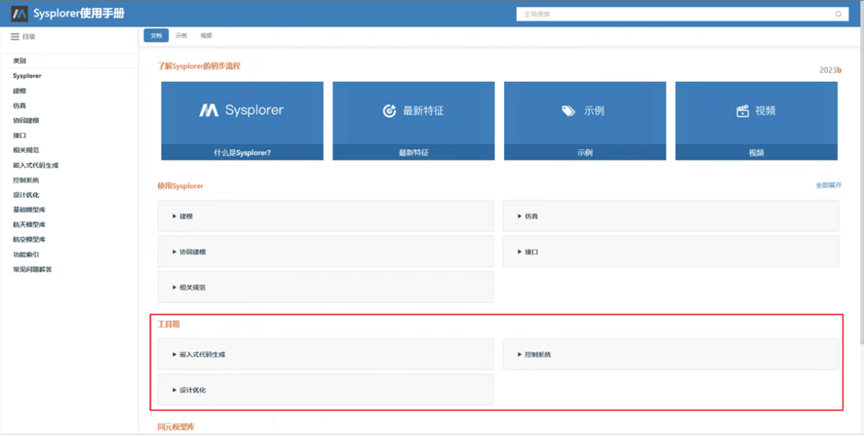864x436 pixels.
Task: Expand 控制系统 under 工具箱
Action: pyautogui.click(x=670, y=354)
